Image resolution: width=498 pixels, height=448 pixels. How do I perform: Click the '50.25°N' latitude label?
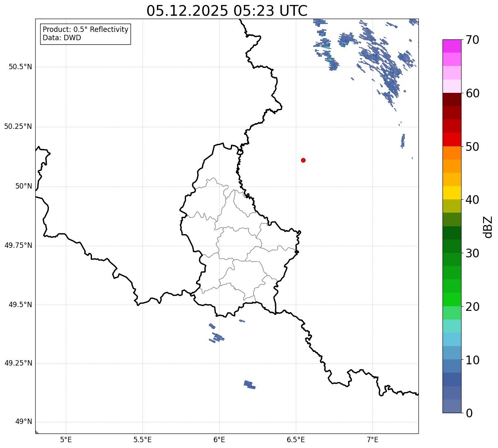point(18,126)
